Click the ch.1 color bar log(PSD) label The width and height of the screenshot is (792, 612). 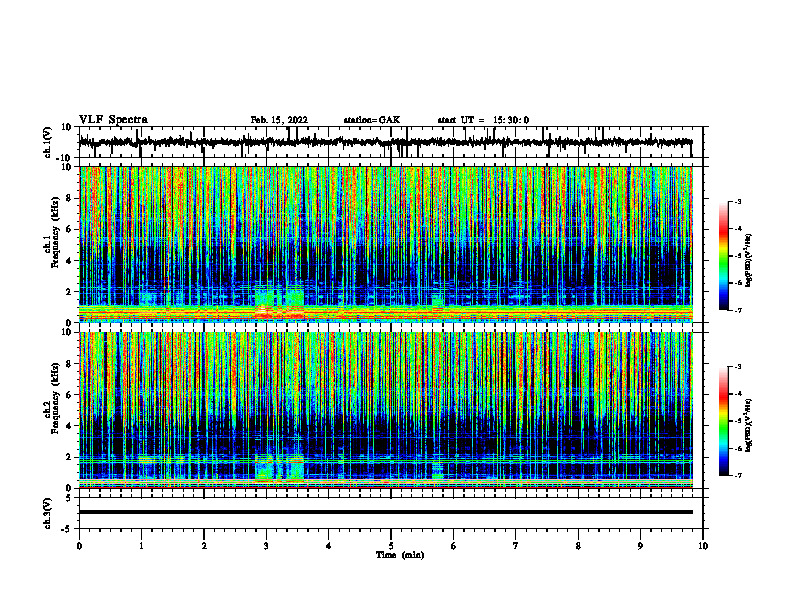pyautogui.click(x=749, y=260)
